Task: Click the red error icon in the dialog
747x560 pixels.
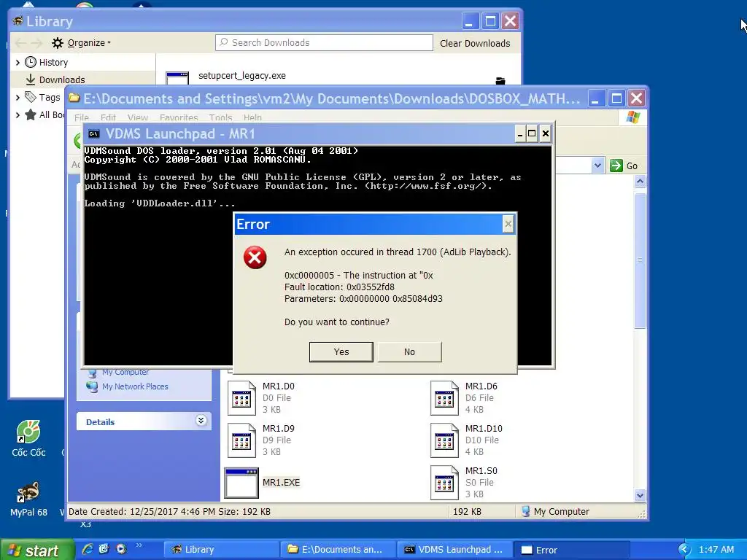Action: point(255,257)
